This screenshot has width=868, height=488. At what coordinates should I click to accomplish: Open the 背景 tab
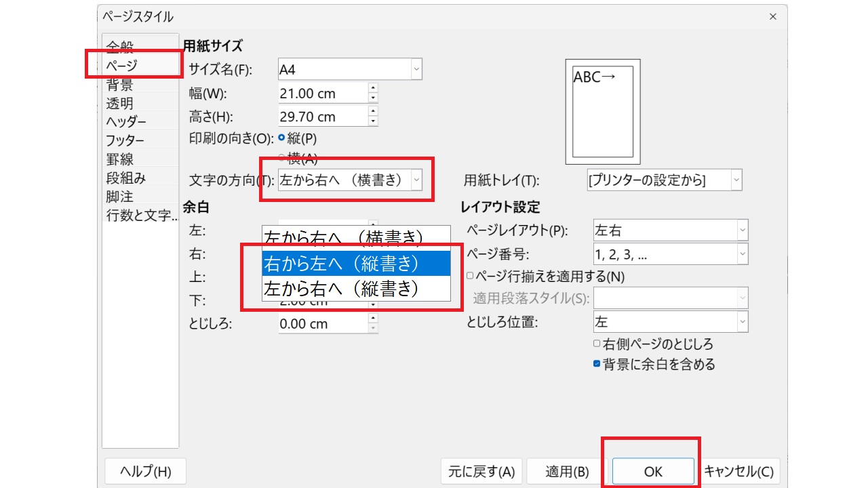120,85
